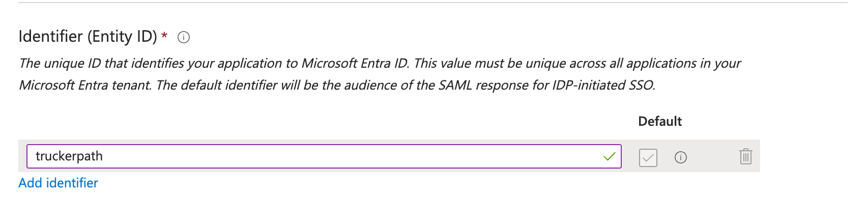Viewport: 868px width, 220px height.
Task: Click into the truckerpath identifier input field
Action: pyautogui.click(x=315, y=156)
